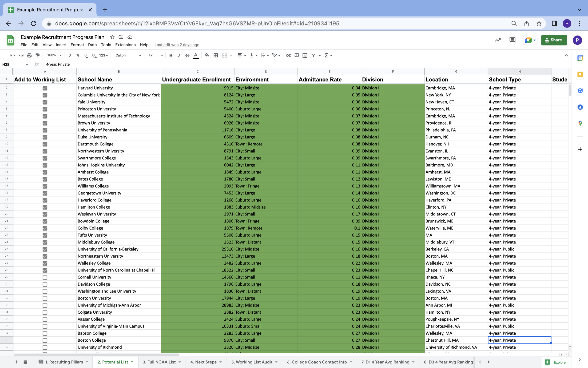Click the insert chart icon

305,55
